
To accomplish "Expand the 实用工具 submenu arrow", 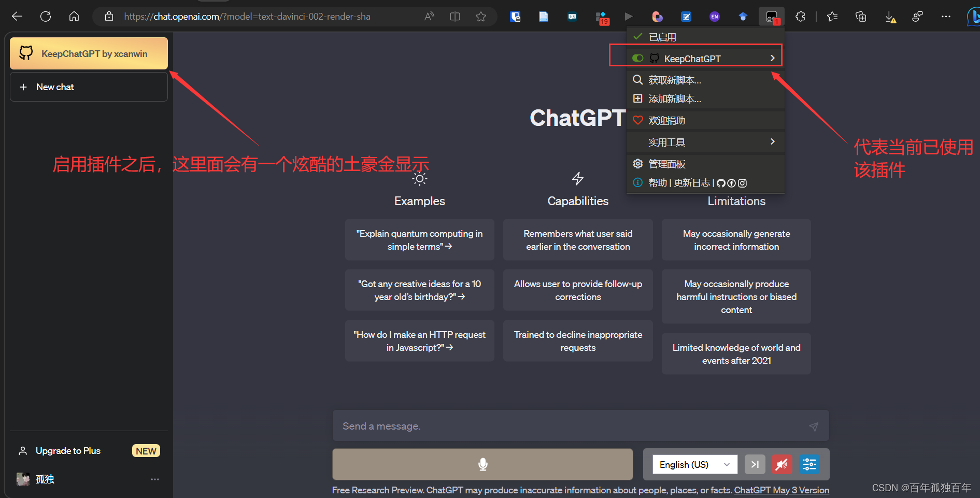I will coord(772,141).
